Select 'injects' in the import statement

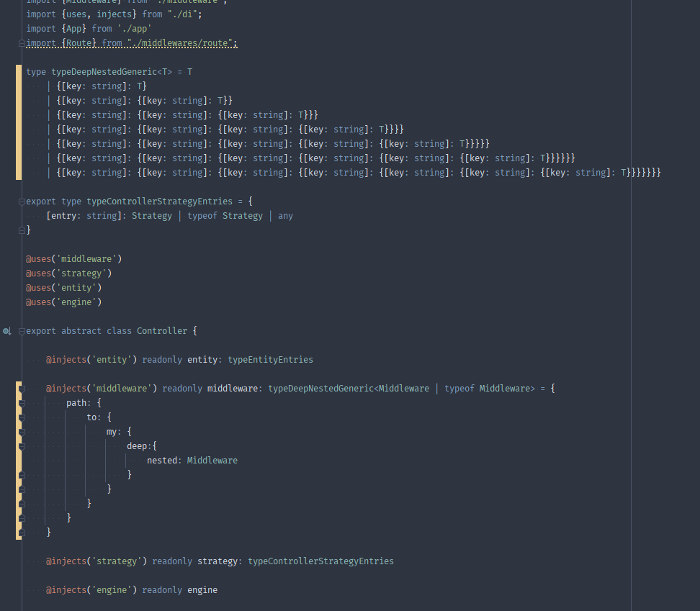[115, 14]
